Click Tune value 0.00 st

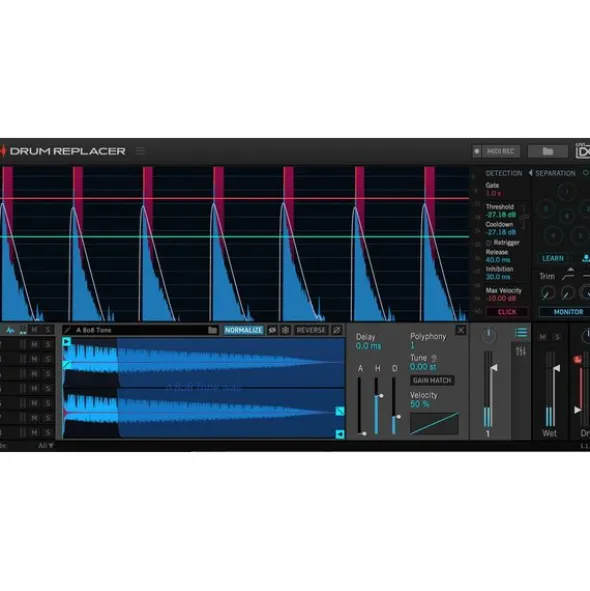click(423, 367)
